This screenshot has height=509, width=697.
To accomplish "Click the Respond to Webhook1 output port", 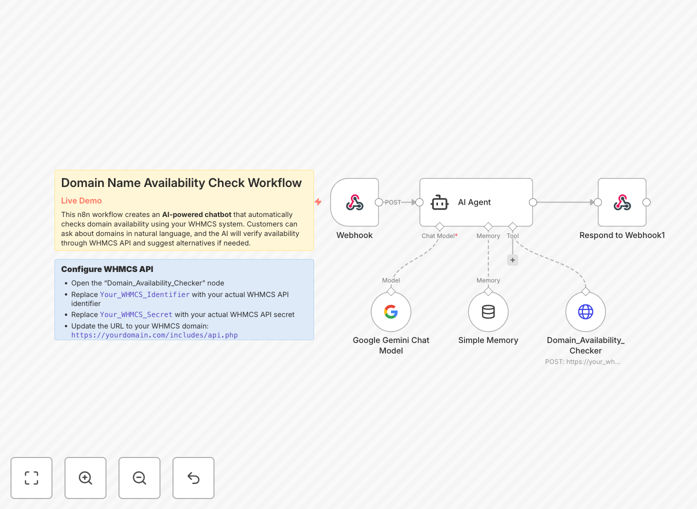I will (646, 202).
